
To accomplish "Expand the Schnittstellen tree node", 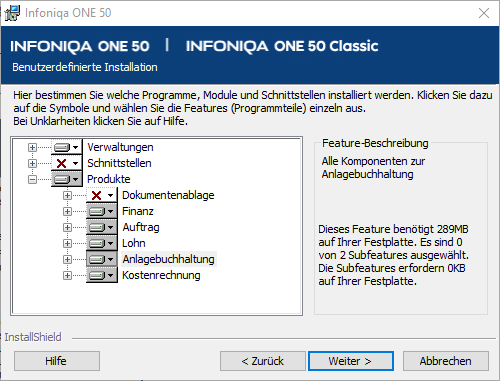I will click(x=32, y=163).
